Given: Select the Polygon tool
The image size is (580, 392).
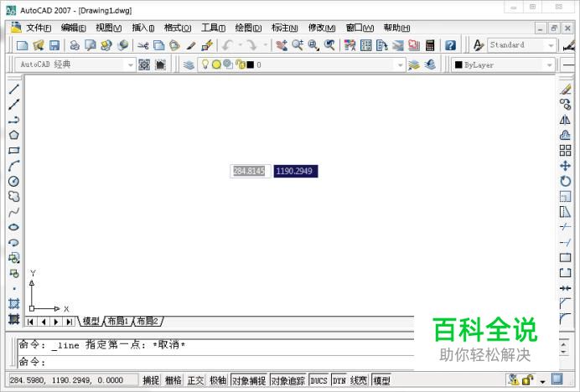Looking at the screenshot, I should coord(14,135).
